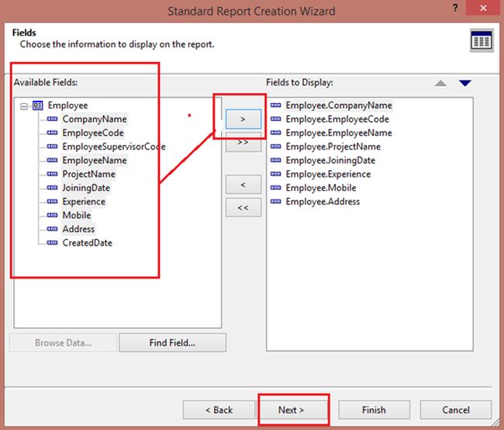Select EmployeeName in Available Fields
The width and height of the screenshot is (504, 430).
point(95,161)
